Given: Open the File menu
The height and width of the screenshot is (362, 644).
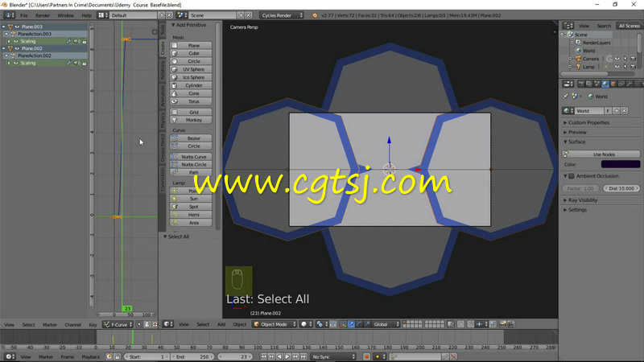Looking at the screenshot, I should point(24,15).
